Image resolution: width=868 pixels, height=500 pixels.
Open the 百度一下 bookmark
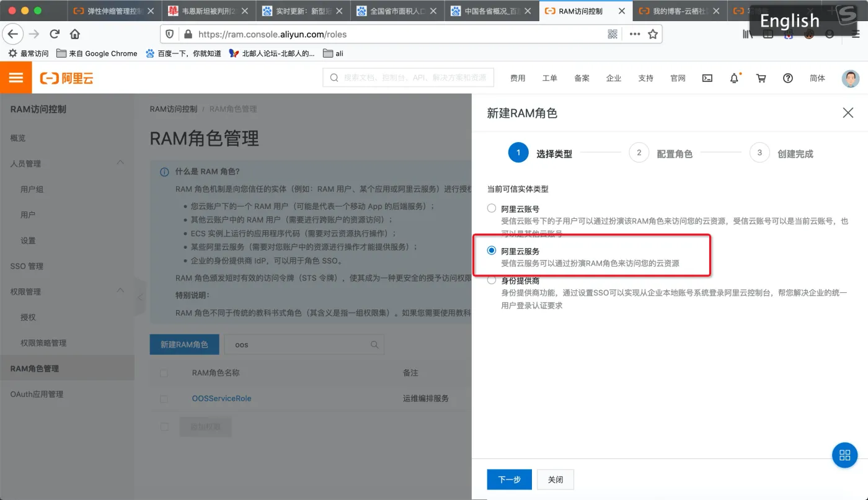[x=183, y=53]
